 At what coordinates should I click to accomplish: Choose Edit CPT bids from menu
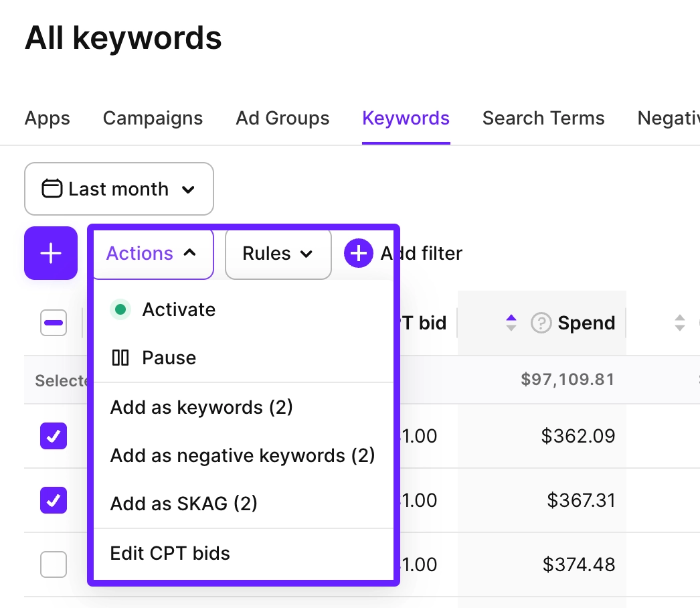170,553
